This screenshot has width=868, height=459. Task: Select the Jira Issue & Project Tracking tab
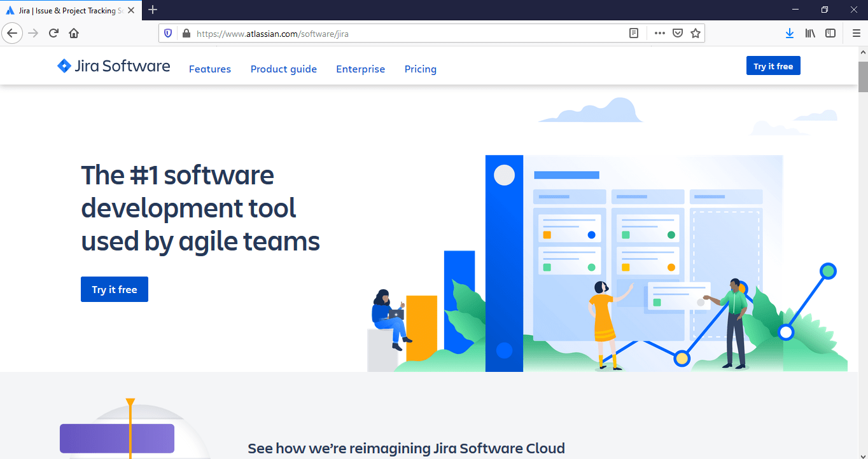[71, 10]
